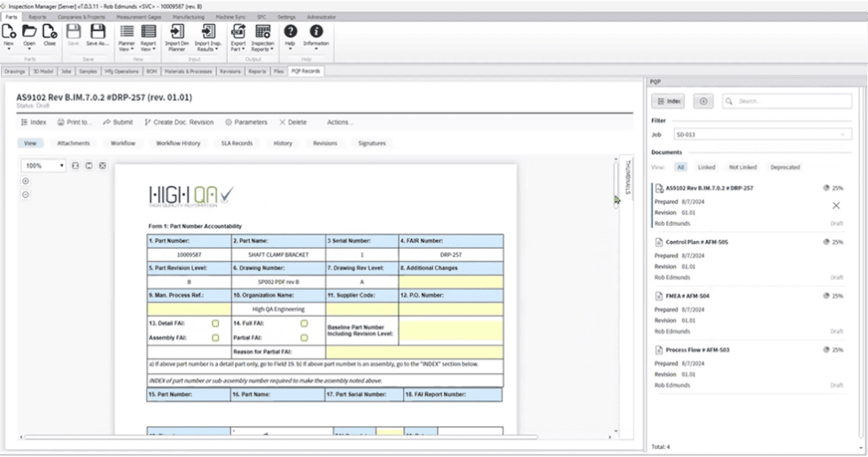868x457 pixels.
Task: Open the 100% zoom level dropdown
Action: coord(61,166)
